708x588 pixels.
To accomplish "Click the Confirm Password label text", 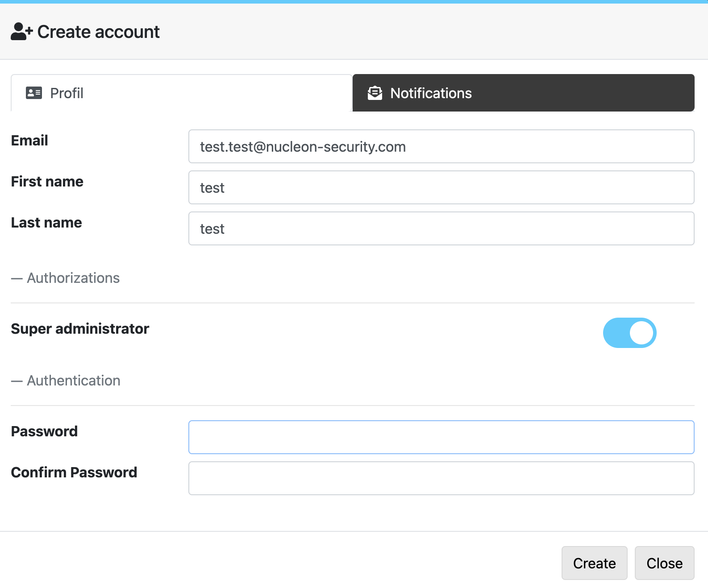I will (x=74, y=472).
